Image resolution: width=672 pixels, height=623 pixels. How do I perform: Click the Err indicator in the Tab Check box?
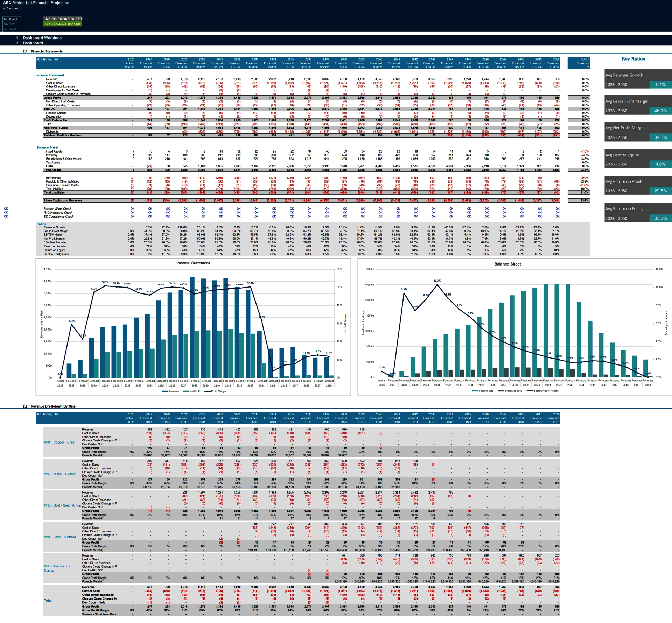(x=5, y=29)
